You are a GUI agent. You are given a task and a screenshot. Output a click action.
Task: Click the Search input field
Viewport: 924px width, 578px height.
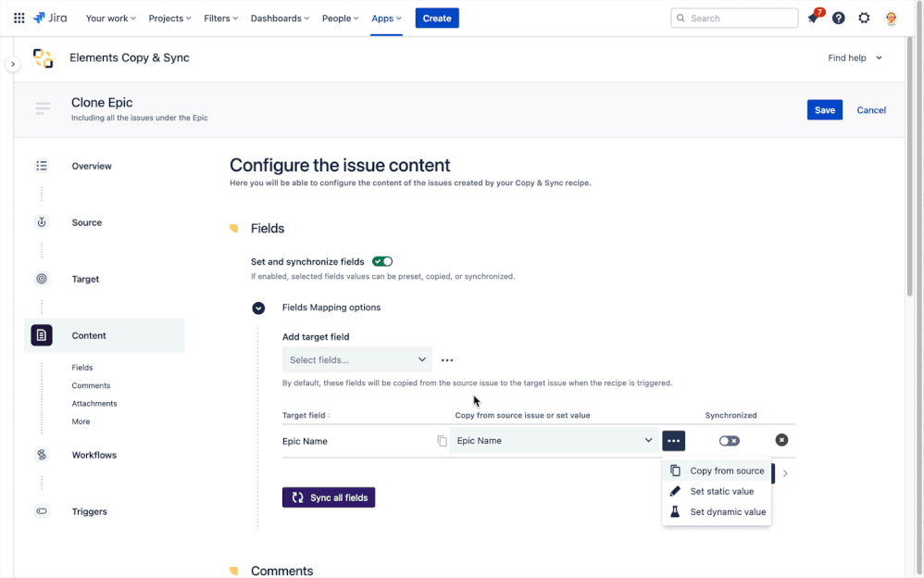[x=734, y=19]
